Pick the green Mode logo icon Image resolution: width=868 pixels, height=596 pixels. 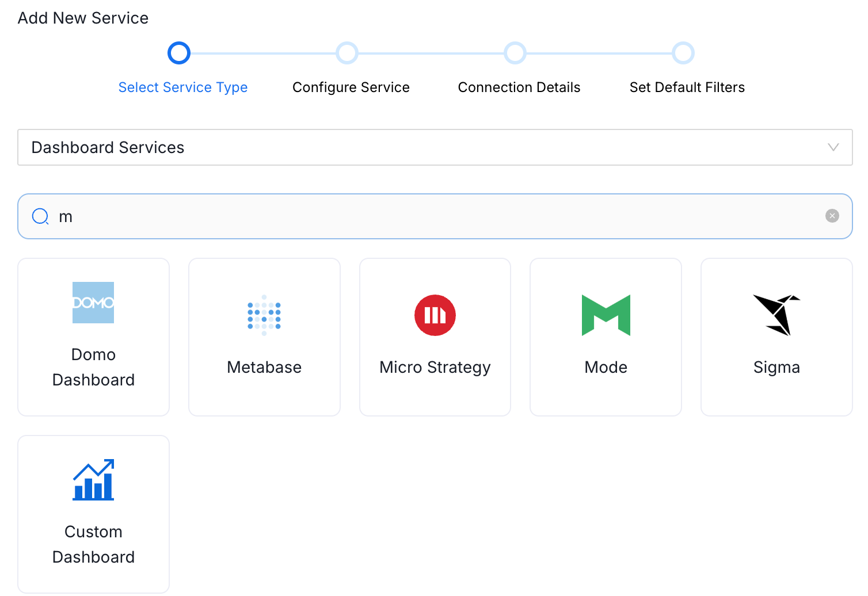pyautogui.click(x=606, y=315)
